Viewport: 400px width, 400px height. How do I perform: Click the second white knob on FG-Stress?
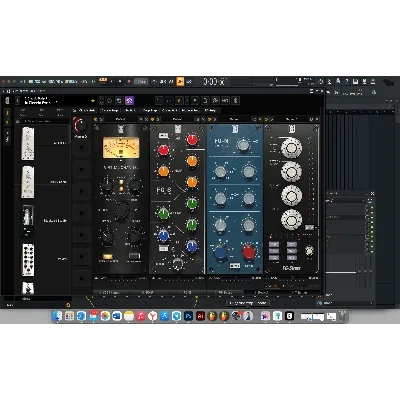(x=292, y=172)
